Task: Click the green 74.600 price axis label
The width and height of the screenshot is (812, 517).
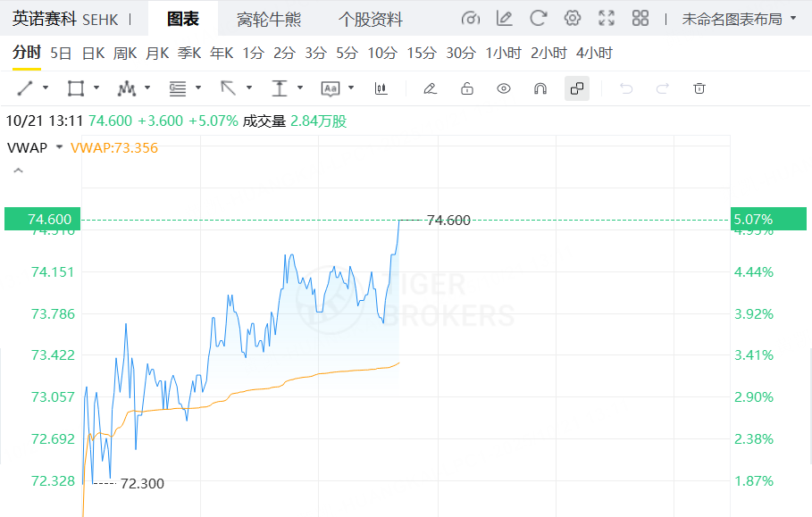Action: point(43,219)
